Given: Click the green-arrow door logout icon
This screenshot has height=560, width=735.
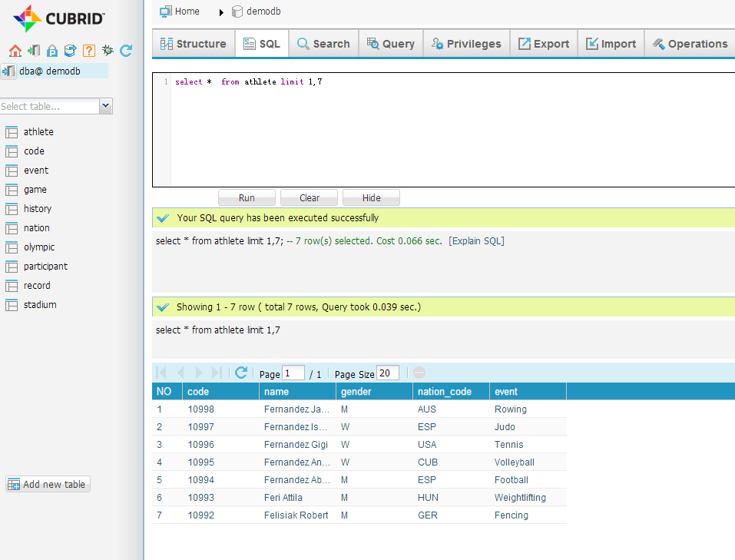Looking at the screenshot, I should click(34, 51).
